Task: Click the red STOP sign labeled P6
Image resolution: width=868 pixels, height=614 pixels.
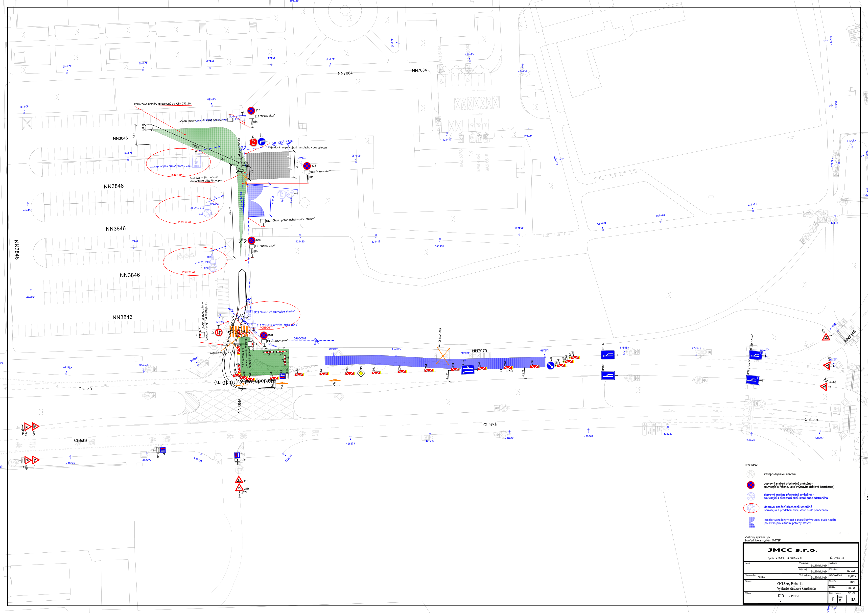Action: (254, 142)
